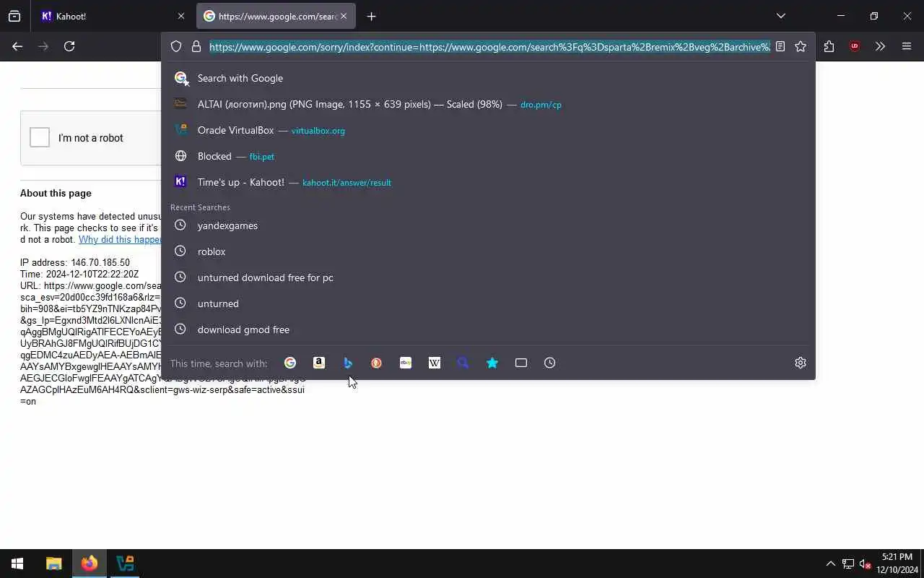Search open tabs using the tab icon

pyautogui.click(x=521, y=363)
